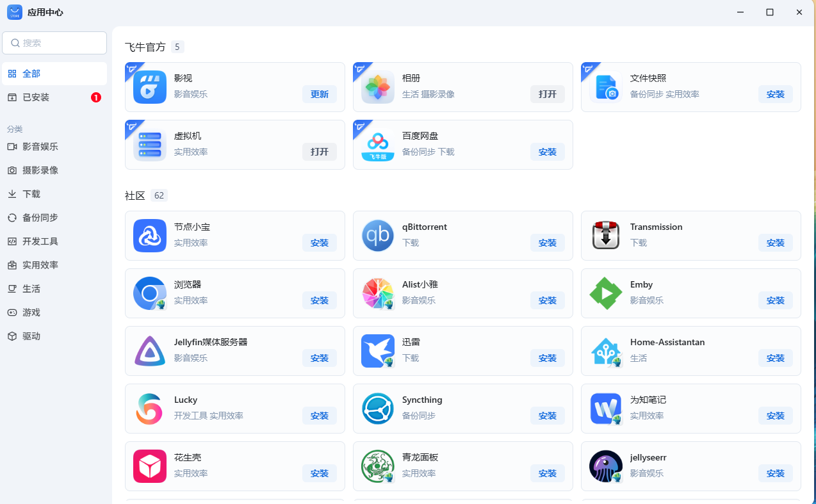Viewport: 816px width, 504px height.
Task: Filter by 实用效率 category
Action: [x=54, y=265]
